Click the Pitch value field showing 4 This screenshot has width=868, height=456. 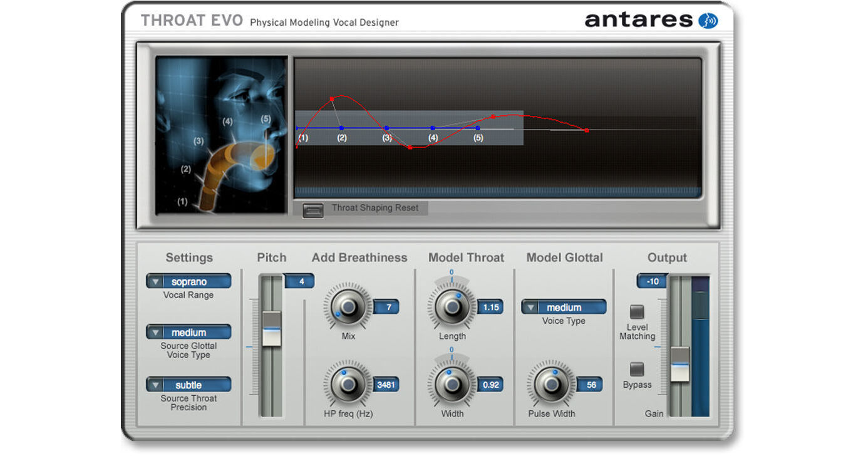[x=300, y=281]
